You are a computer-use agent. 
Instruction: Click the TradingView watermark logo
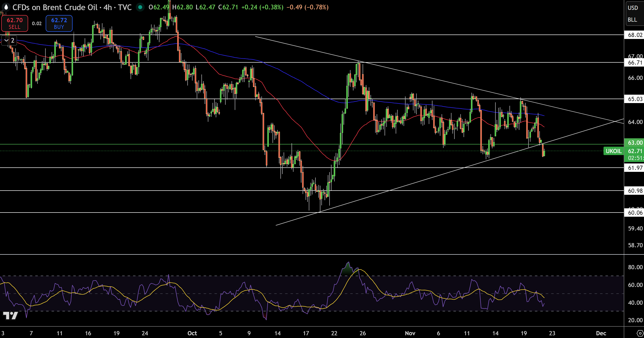click(11, 315)
